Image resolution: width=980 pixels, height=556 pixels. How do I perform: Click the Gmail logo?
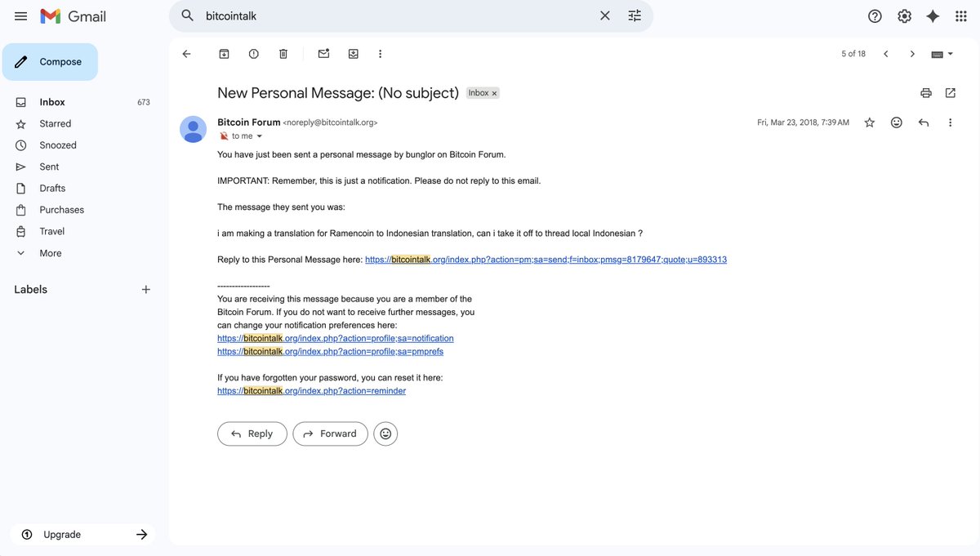click(73, 16)
